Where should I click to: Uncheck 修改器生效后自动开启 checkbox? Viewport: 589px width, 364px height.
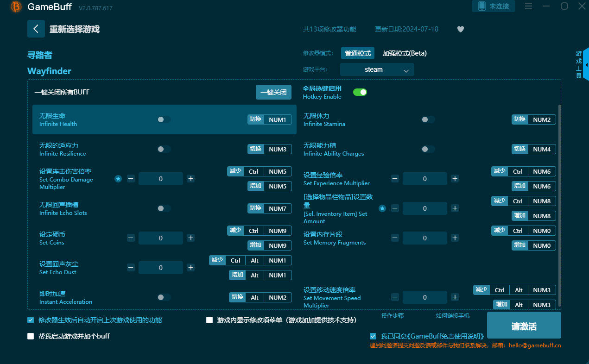coord(31,320)
